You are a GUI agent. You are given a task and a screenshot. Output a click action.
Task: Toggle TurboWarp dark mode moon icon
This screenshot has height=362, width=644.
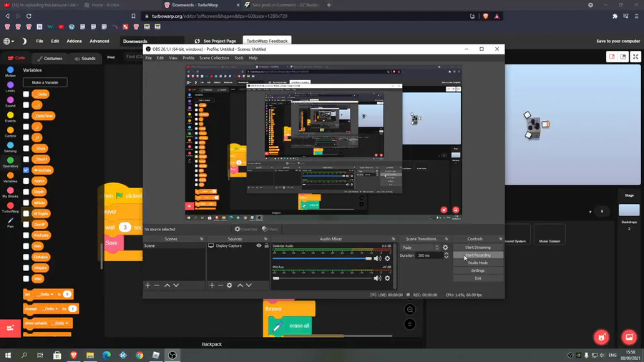tap(24, 41)
